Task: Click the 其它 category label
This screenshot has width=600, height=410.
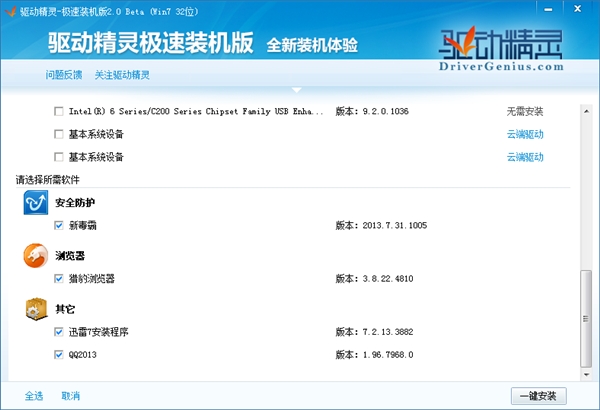Action: tap(65, 309)
